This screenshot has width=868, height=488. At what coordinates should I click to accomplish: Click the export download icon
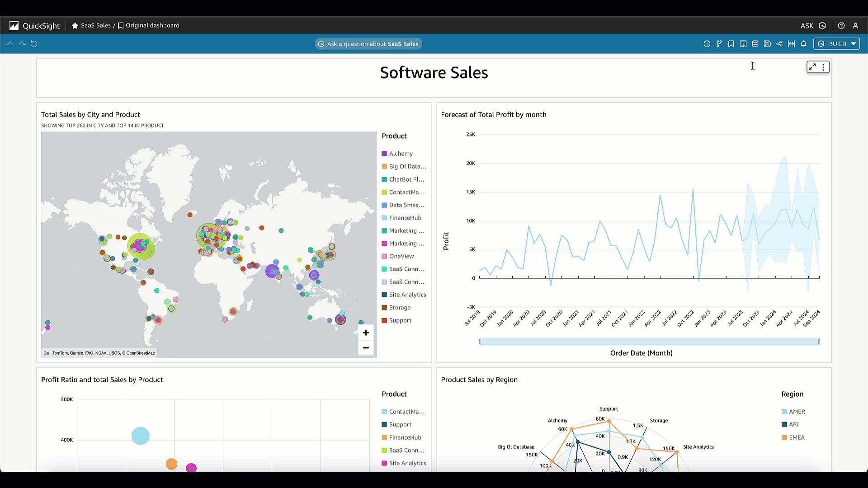pyautogui.click(x=743, y=44)
